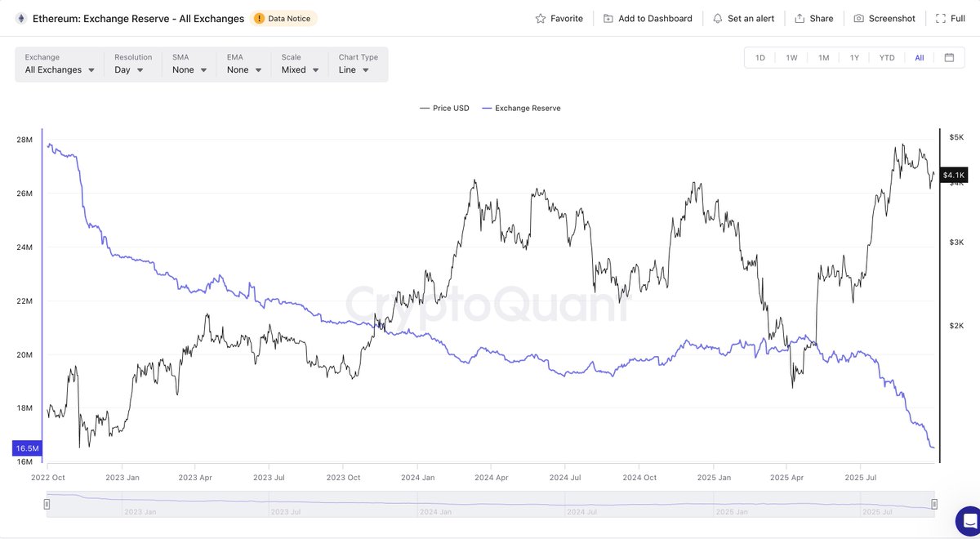Open the EMA dropdown
980x539 pixels.
pyautogui.click(x=244, y=65)
